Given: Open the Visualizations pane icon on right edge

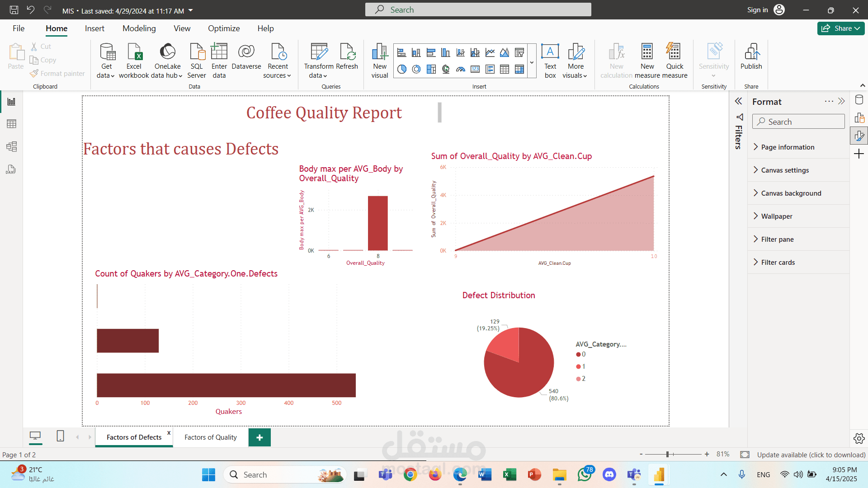Looking at the screenshot, I should click(x=859, y=118).
